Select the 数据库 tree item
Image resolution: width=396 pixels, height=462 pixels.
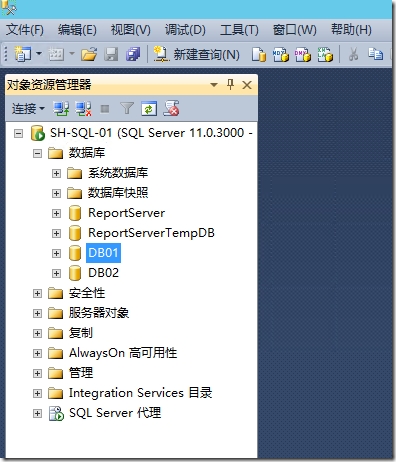point(87,153)
